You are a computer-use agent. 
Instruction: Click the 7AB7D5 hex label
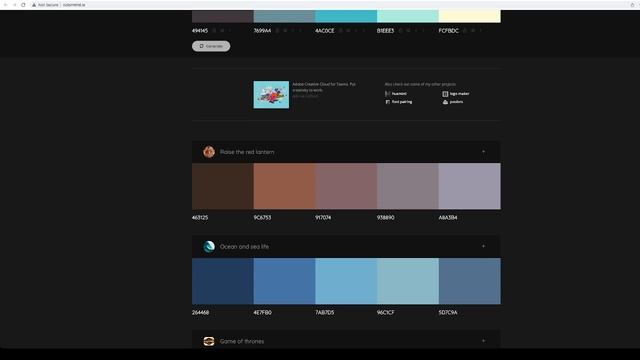(324, 312)
